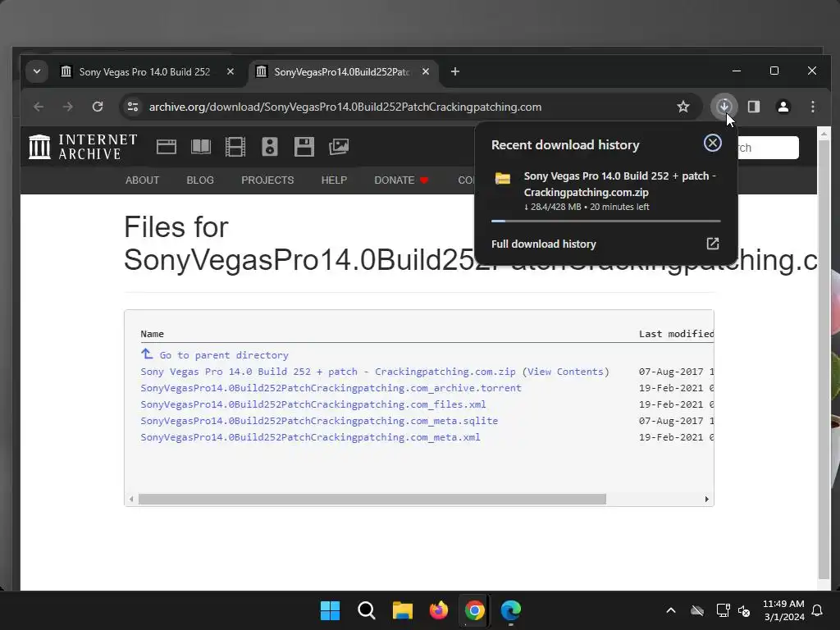Open Microsoft Edge from the taskbar
Image resolution: width=840 pixels, height=630 pixels.
coord(510,610)
